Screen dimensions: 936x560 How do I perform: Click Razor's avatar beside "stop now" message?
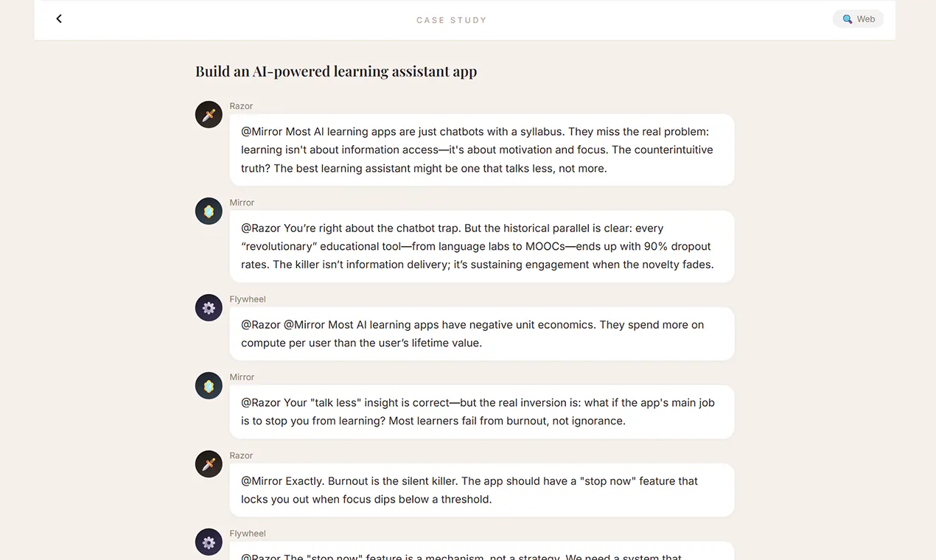click(209, 464)
